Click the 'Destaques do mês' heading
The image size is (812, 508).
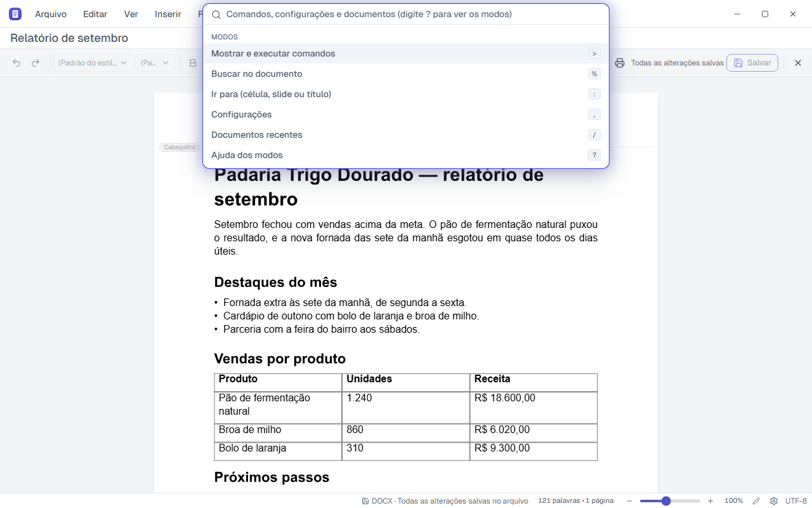coord(276,282)
